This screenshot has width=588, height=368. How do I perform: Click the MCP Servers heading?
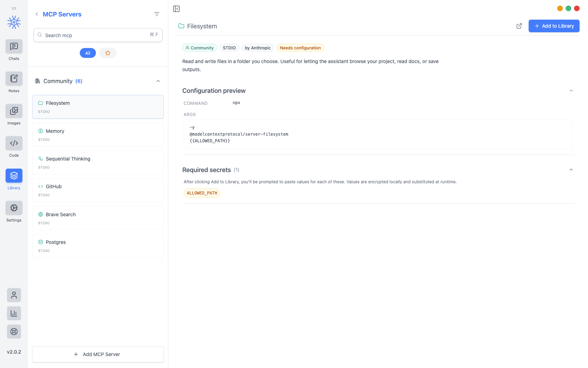[x=62, y=14]
